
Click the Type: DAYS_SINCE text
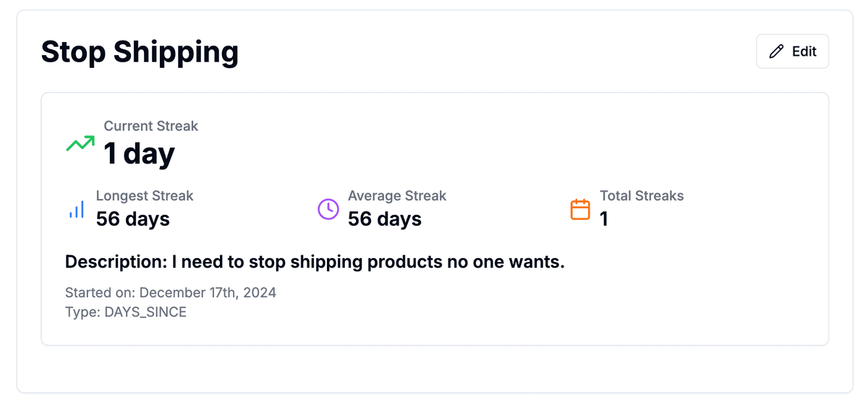[126, 312]
